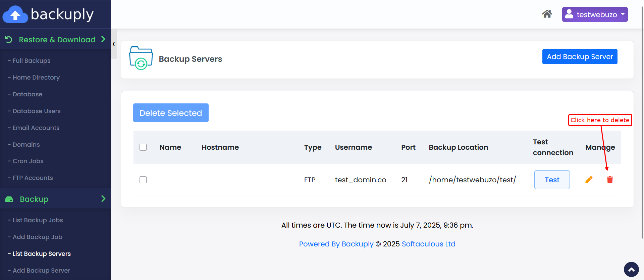Image resolution: width=644 pixels, height=280 pixels.
Task: Open the Softaculous Ltd link
Action: 428,244
